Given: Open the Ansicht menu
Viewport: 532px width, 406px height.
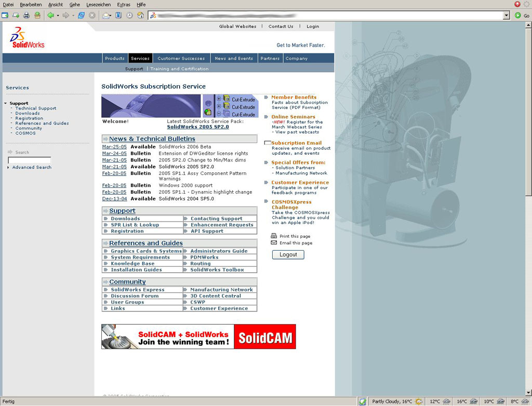Looking at the screenshot, I should click(56, 4).
